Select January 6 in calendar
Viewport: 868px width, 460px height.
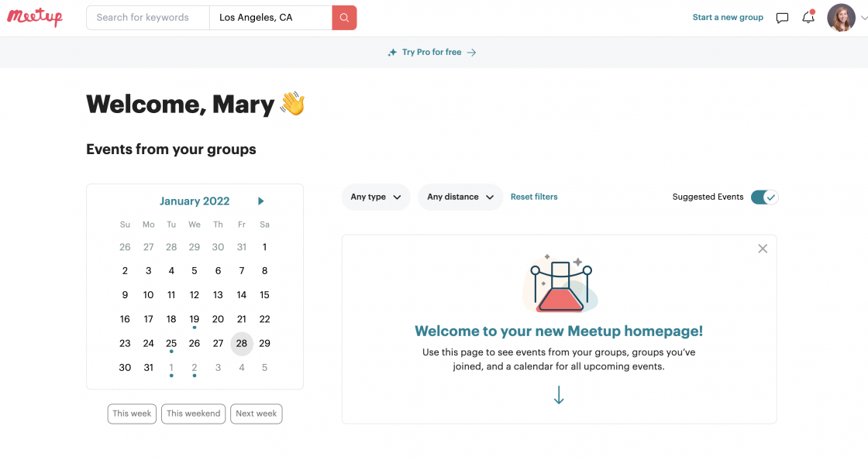pos(218,271)
